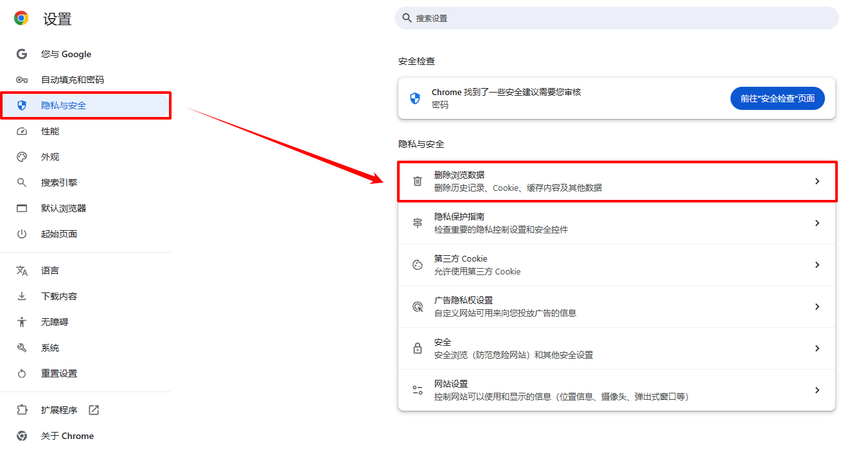
Task: Click the palette icon for 外观
Action: click(22, 157)
